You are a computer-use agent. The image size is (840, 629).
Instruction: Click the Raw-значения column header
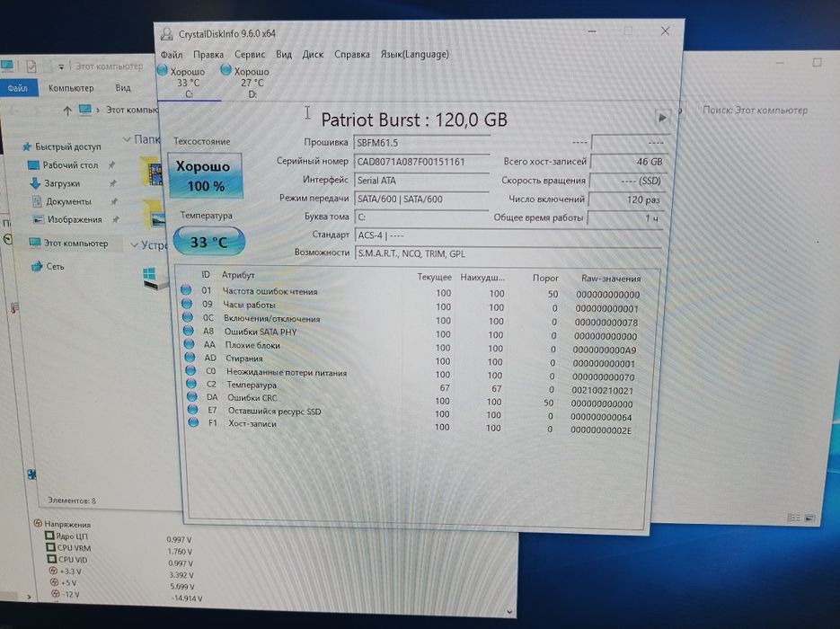point(611,279)
